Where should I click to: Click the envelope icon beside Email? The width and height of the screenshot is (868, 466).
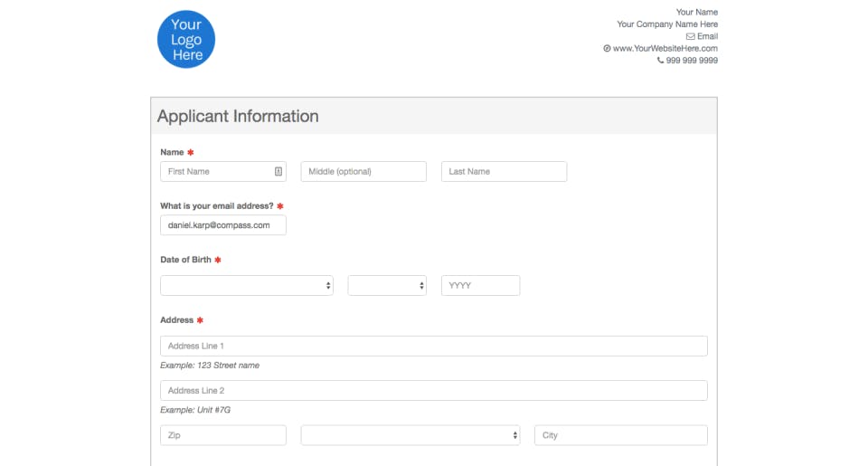click(690, 36)
